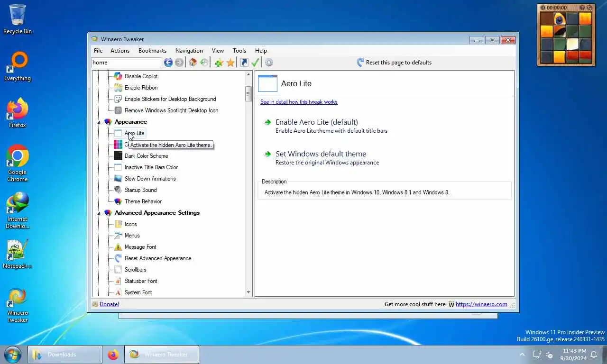This screenshot has height=364, width=607.
Task: Open the File menu
Action: click(x=98, y=51)
